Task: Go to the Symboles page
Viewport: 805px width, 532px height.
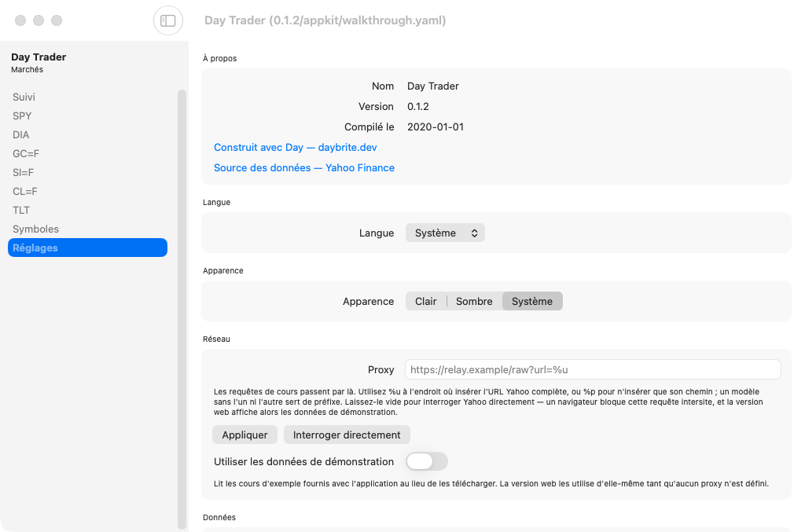Action: point(87,229)
